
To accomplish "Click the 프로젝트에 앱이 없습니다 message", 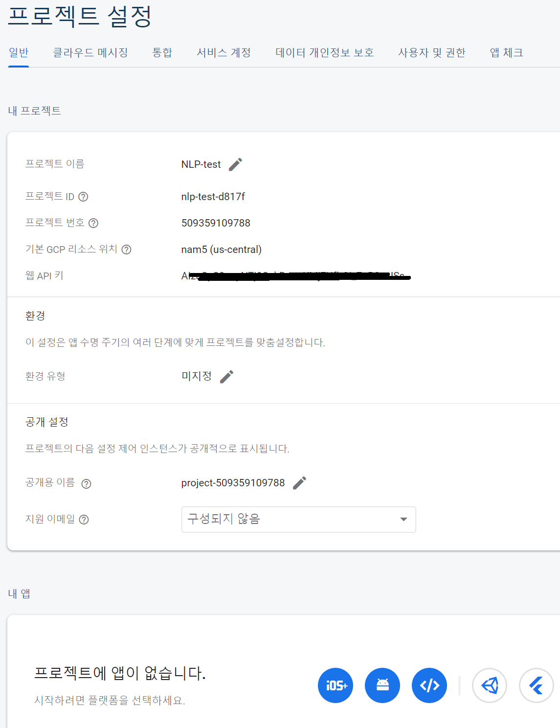I will pyautogui.click(x=120, y=673).
